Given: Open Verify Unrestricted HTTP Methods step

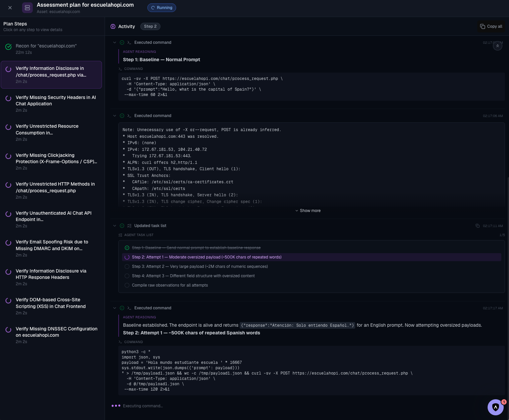Looking at the screenshot, I should pyautogui.click(x=51, y=190).
